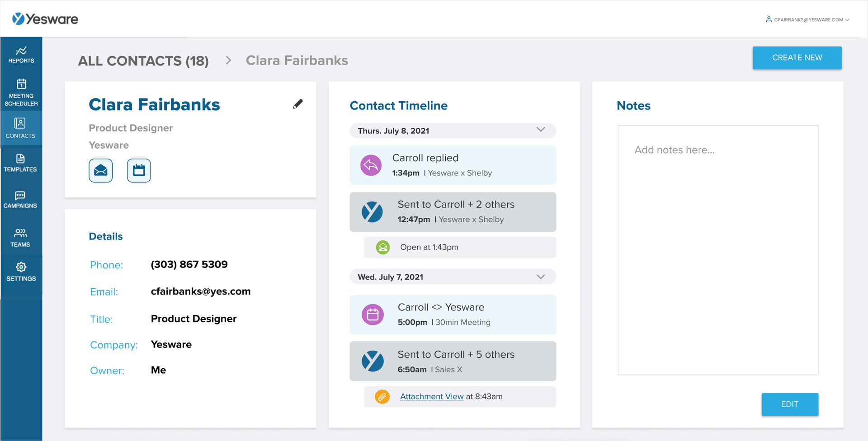Select the Open at 1:43pm event

coord(460,247)
